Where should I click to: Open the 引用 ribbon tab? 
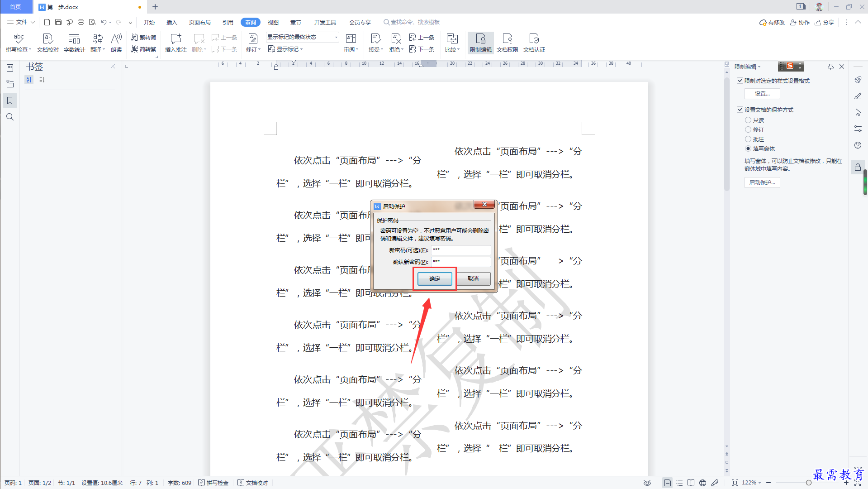click(228, 22)
